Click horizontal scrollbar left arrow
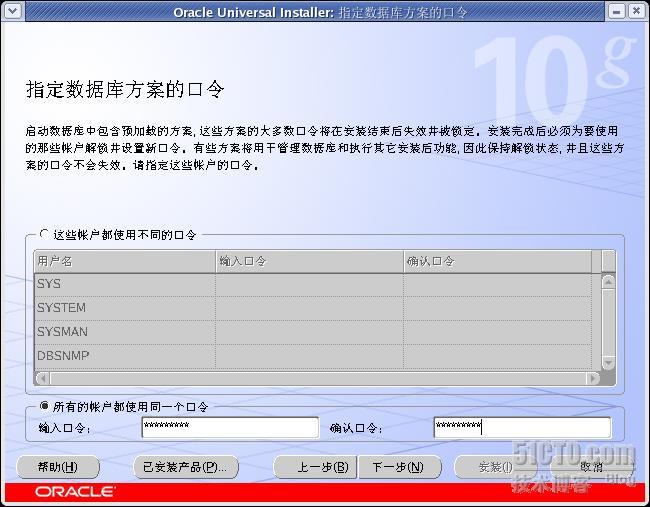Image resolution: width=650 pixels, height=507 pixels. tap(42, 378)
